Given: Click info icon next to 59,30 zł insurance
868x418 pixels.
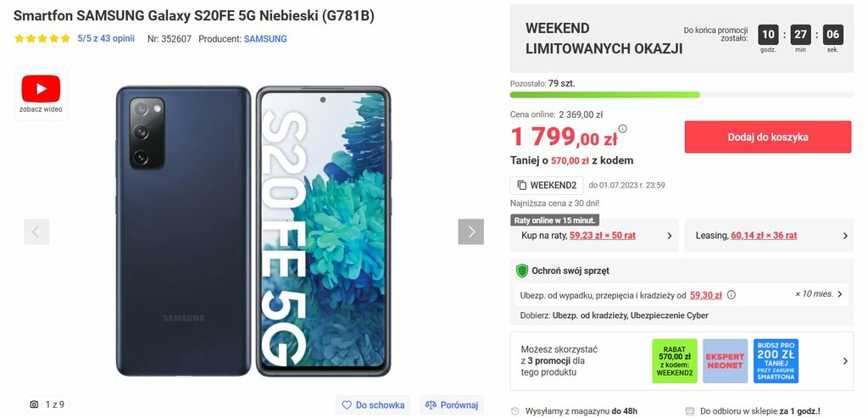Looking at the screenshot, I should pyautogui.click(x=732, y=295).
